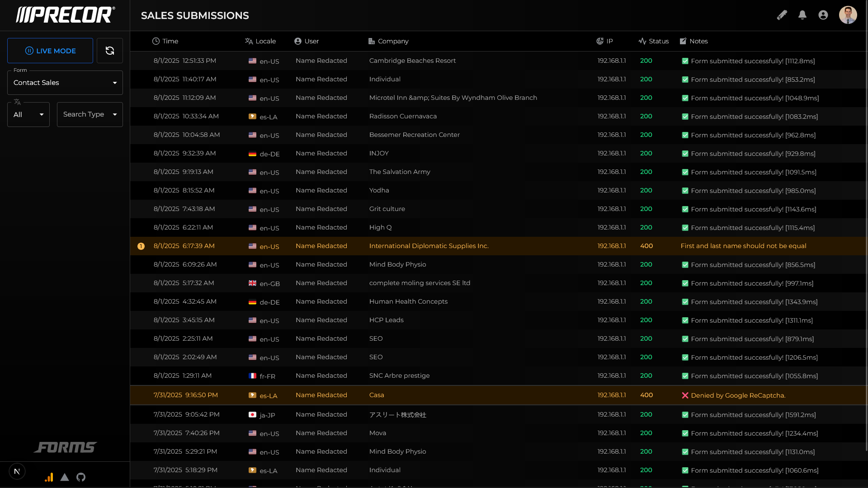This screenshot has width=868, height=488.
Task: Click green checkmark on Cambridge Beaches Resort row
Action: coord(685,61)
